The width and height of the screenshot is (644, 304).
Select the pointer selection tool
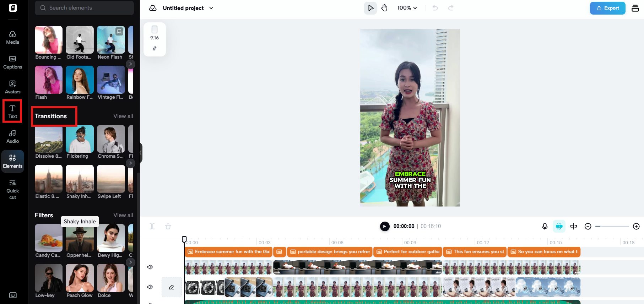click(370, 8)
